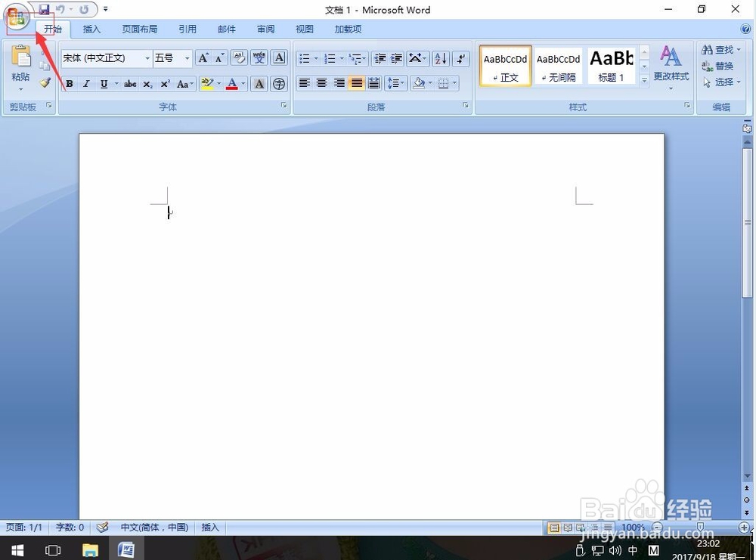The image size is (756, 560).
Task: Open line spacing dropdown
Action: coord(395,83)
